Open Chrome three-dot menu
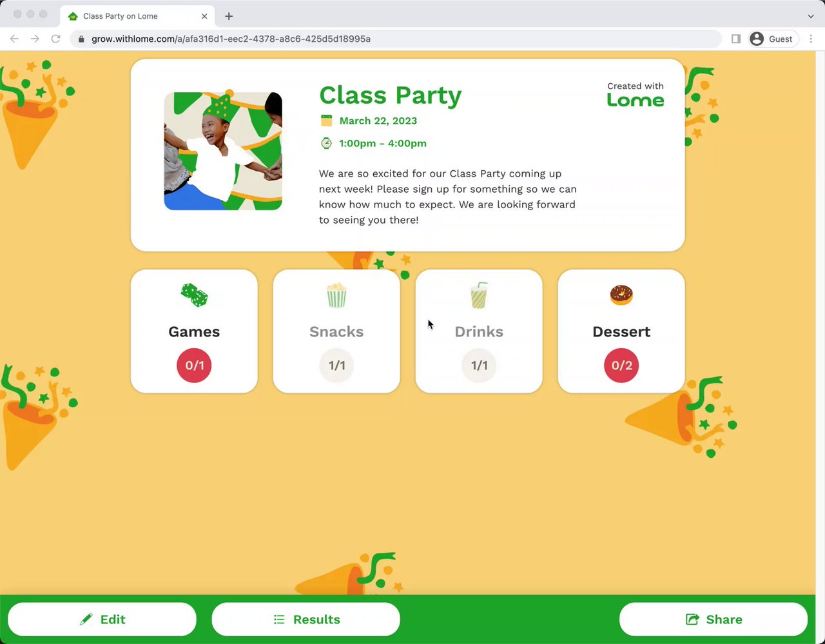 click(x=811, y=39)
